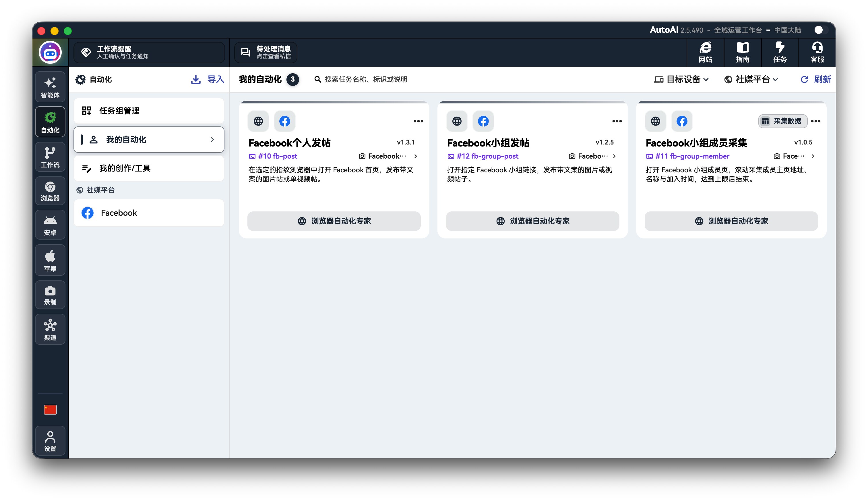Screen dimensions: 868x501
Task: Click 浏览器自动化专家 on Facebook小组成员采集 card
Action: coord(731,221)
